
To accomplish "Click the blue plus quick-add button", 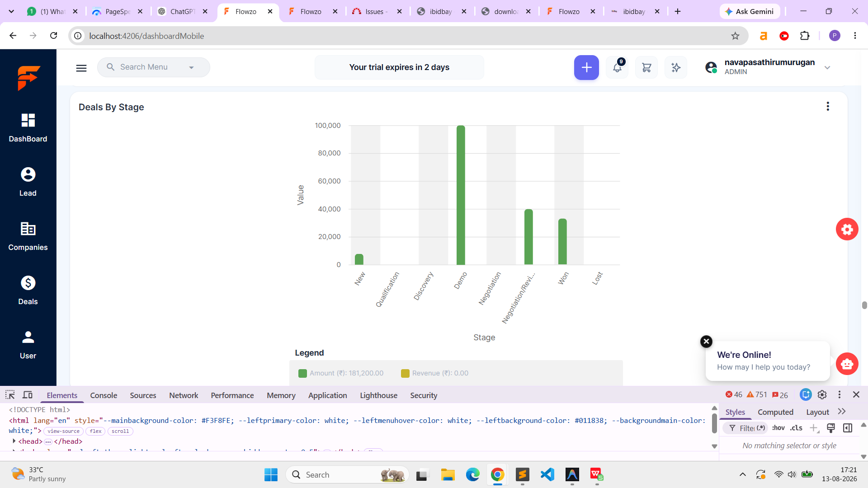I will (586, 67).
